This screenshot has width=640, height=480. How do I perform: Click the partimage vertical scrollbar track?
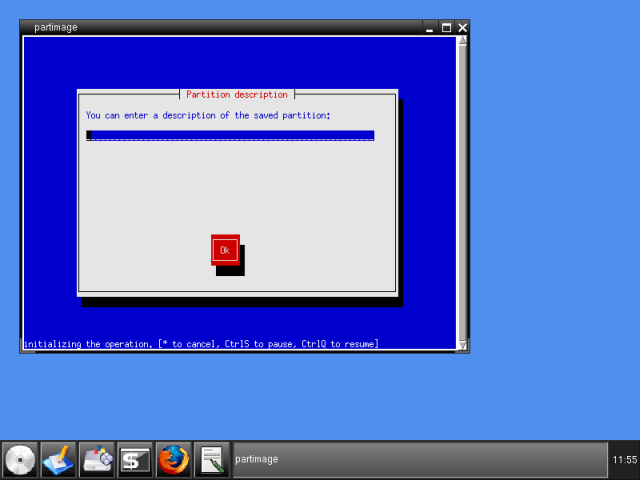pos(462,193)
